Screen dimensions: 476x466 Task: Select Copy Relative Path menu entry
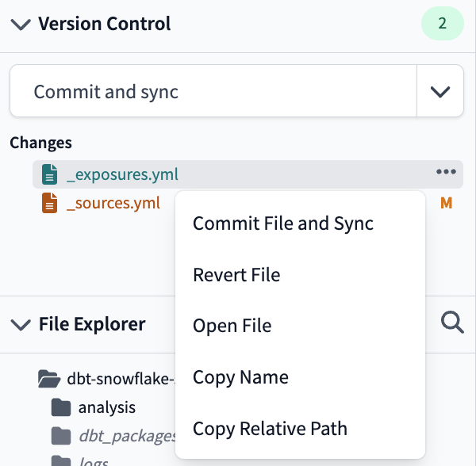pos(270,429)
